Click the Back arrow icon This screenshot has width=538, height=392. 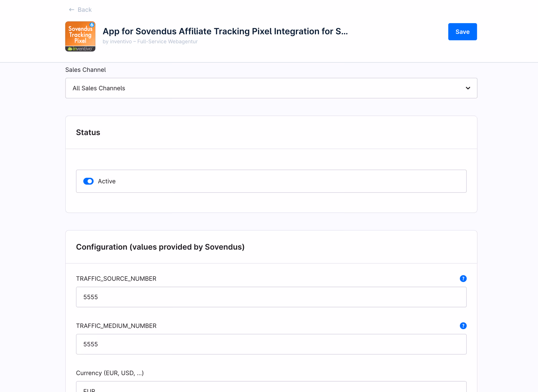coord(71,10)
